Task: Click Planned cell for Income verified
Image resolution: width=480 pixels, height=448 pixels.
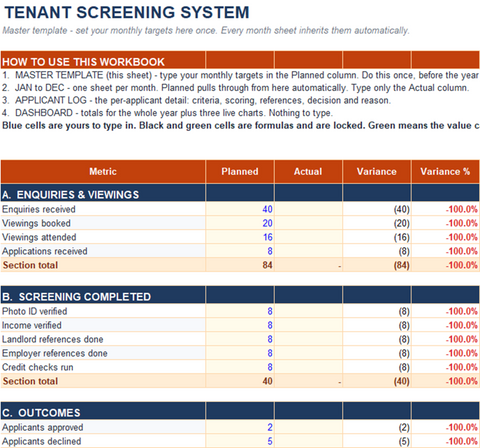Action: [x=240, y=325]
